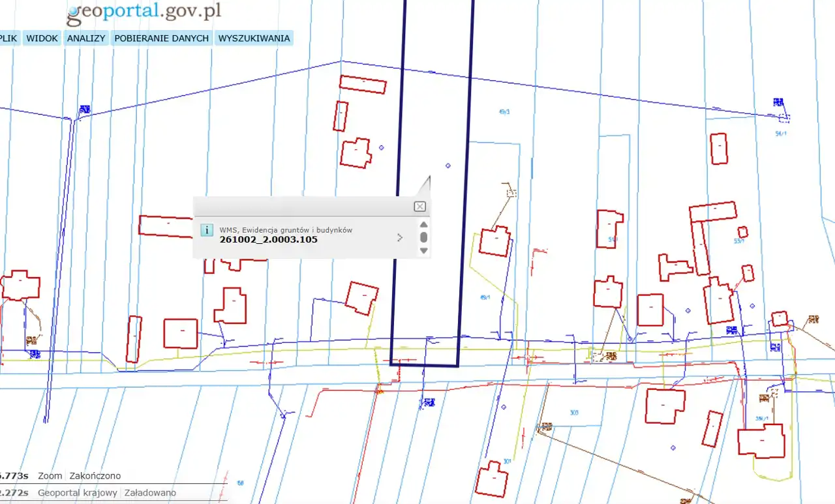Viewport: 835px width, 504px height.
Task: Click popup scroll down arrow
Action: pyautogui.click(x=423, y=250)
